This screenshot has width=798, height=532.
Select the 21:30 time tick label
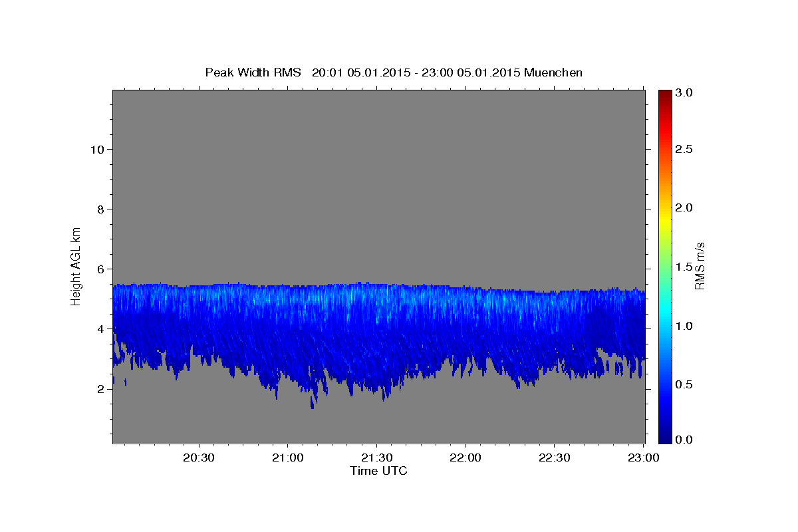pos(376,458)
